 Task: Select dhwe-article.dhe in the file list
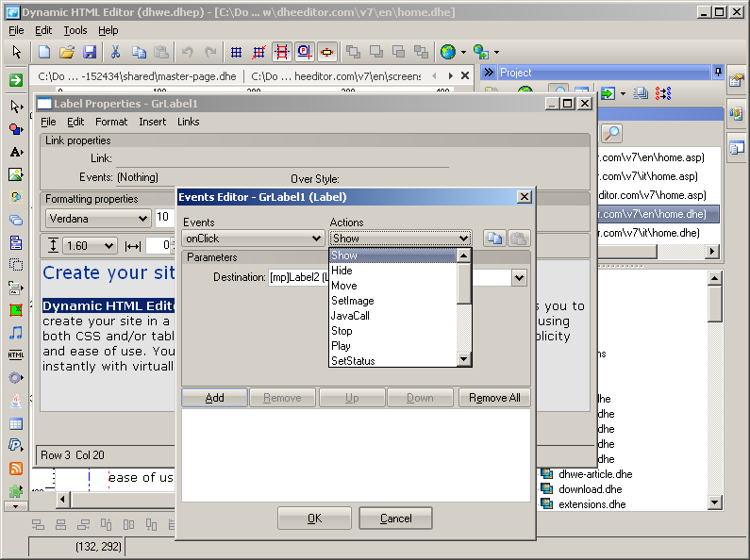coord(595,474)
